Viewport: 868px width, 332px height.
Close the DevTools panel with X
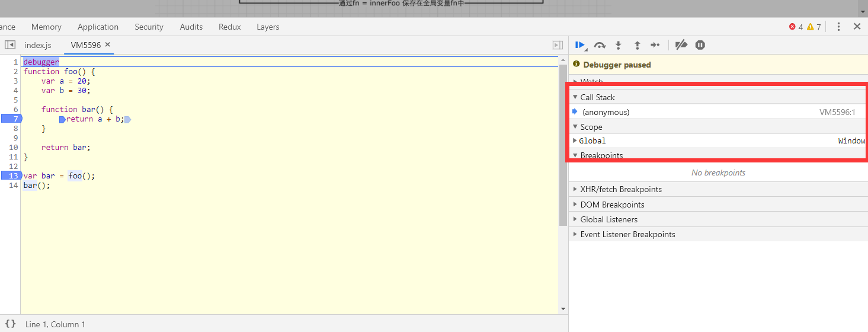[857, 27]
